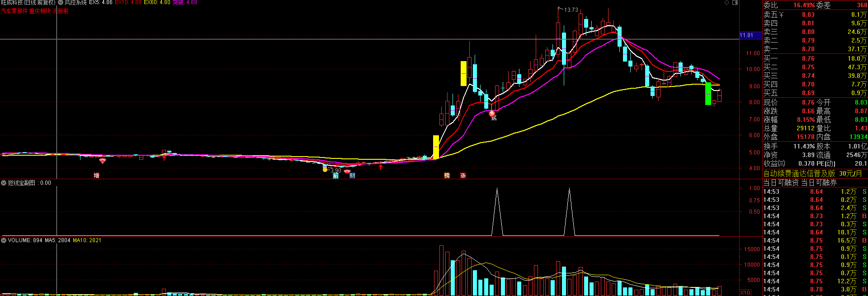The image size is (868, 296).
Task: Click the red diamond icon above 增 marker
Action: (103, 161)
